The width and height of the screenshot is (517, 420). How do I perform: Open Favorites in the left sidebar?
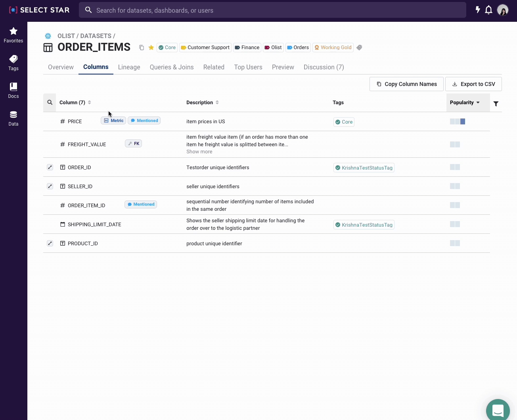(13, 35)
